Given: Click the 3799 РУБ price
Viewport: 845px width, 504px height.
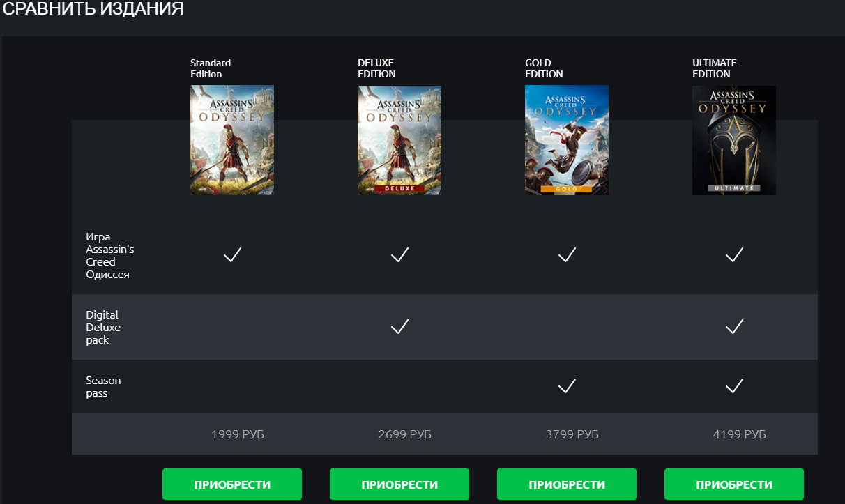Looking at the screenshot, I should click(x=572, y=434).
